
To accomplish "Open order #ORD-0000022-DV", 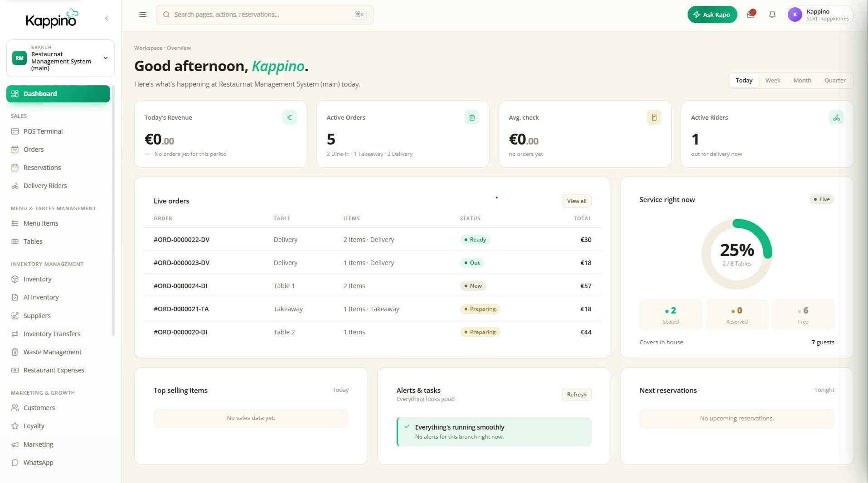I will pos(373,240).
